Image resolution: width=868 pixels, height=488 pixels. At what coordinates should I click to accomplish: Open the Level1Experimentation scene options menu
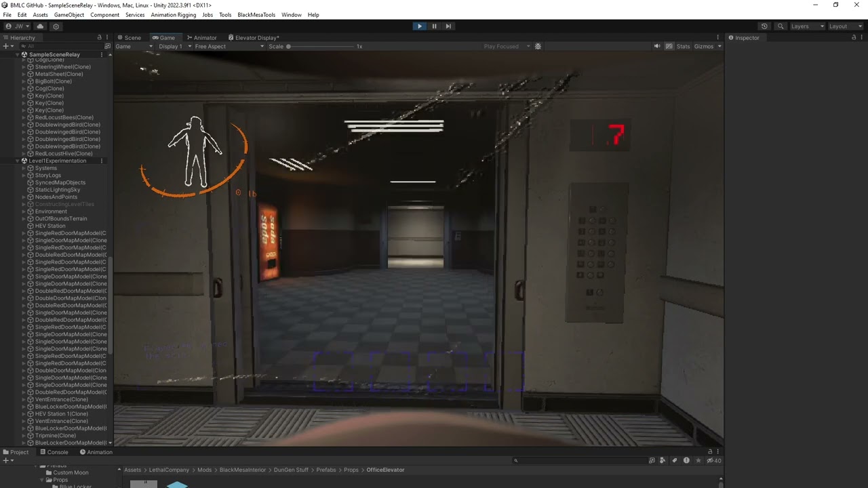102,161
